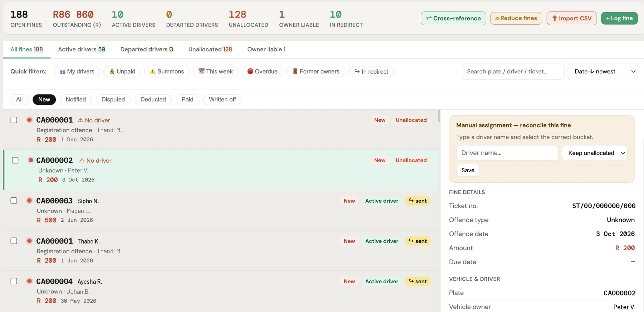Click No driver warning on first CA000001 row
The image size is (644, 312).
94,120
